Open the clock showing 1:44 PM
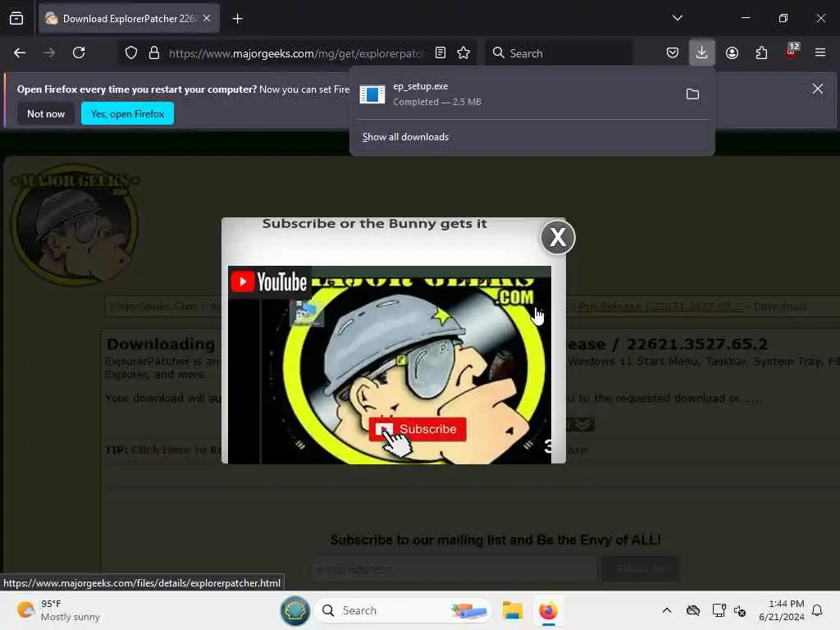Screen dimensions: 840x630 pyautogui.click(x=781, y=610)
